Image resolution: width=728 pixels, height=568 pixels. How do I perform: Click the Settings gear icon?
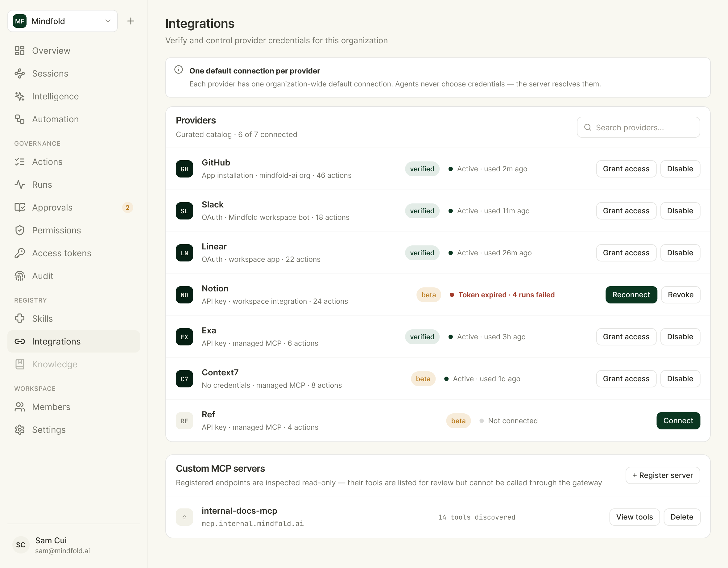click(20, 430)
